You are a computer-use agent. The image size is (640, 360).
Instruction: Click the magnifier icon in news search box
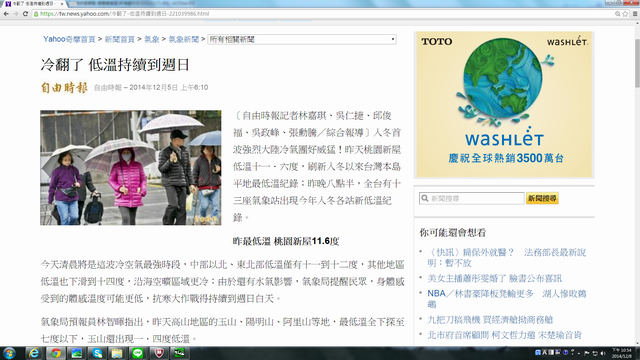[x=424, y=198]
